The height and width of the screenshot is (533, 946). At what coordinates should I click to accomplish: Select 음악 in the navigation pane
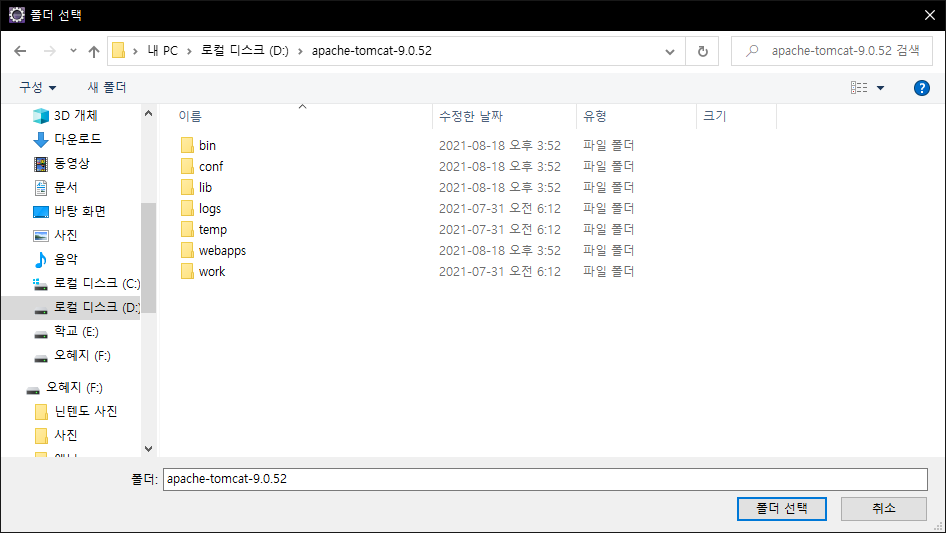point(66,259)
